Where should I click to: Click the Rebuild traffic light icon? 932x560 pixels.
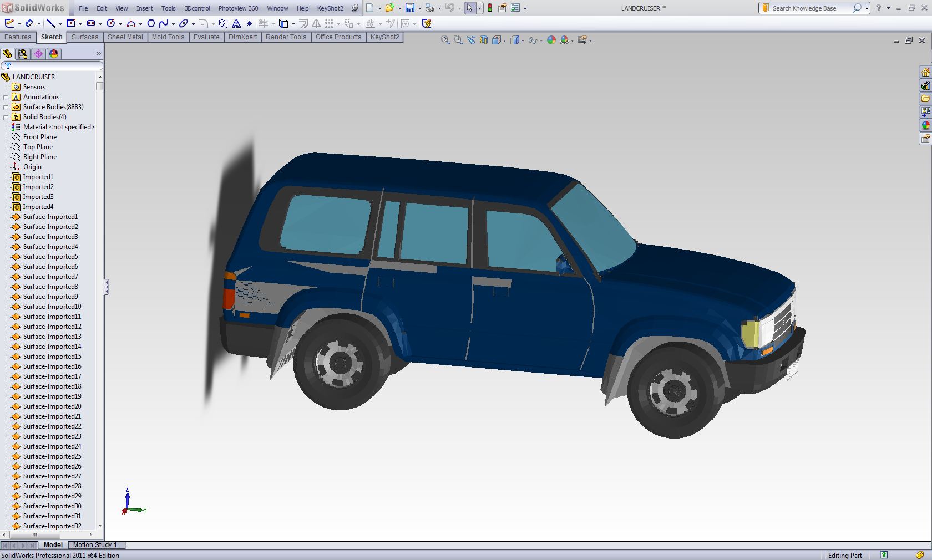click(490, 8)
